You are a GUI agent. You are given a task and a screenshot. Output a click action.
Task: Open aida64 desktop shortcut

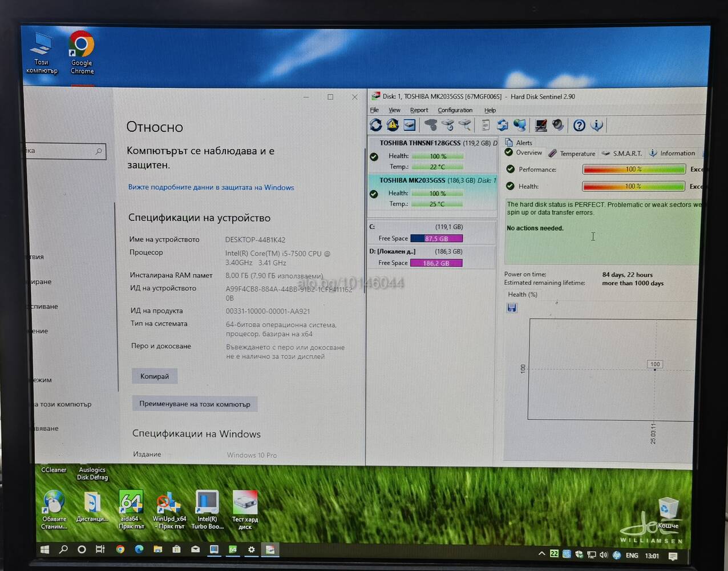click(x=131, y=510)
